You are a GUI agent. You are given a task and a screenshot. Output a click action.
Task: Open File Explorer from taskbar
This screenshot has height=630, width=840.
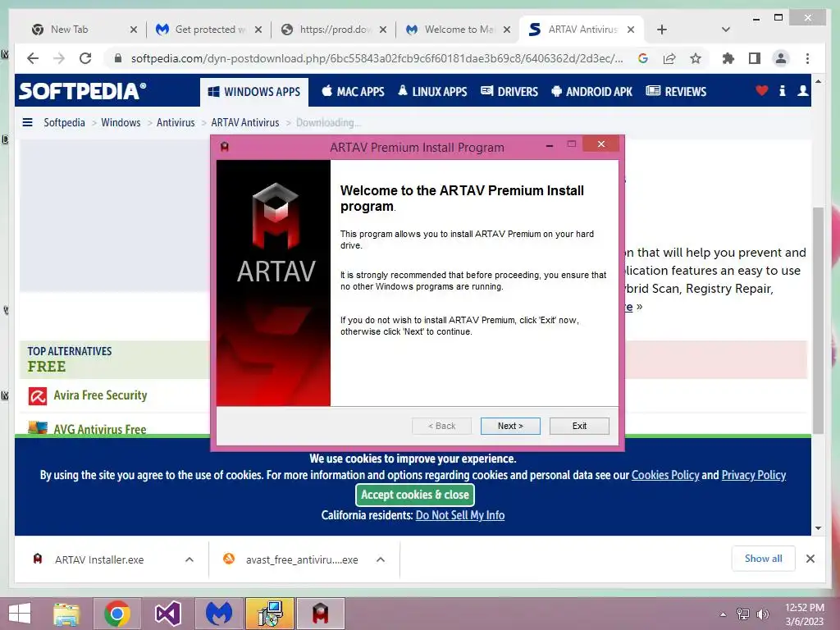pyautogui.click(x=66, y=614)
